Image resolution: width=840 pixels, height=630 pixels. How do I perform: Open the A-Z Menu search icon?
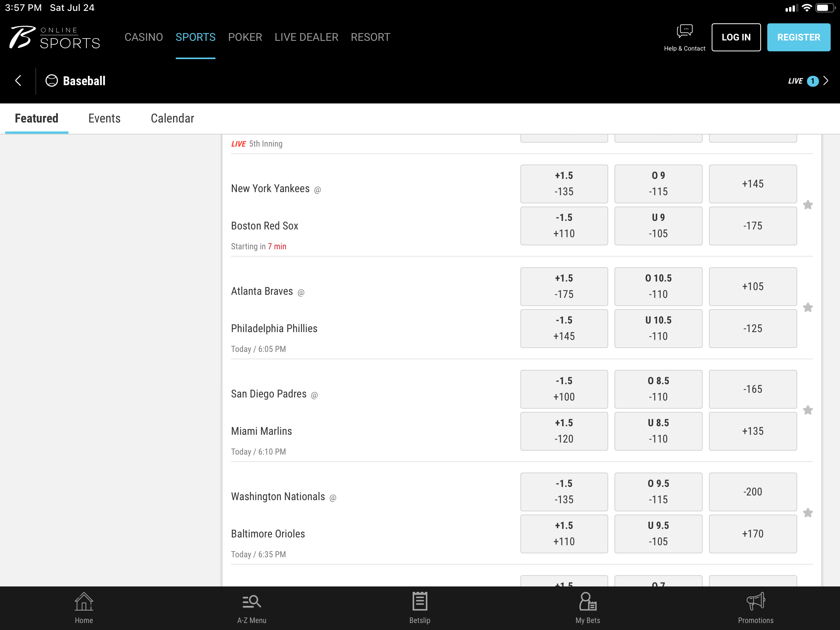point(252,601)
